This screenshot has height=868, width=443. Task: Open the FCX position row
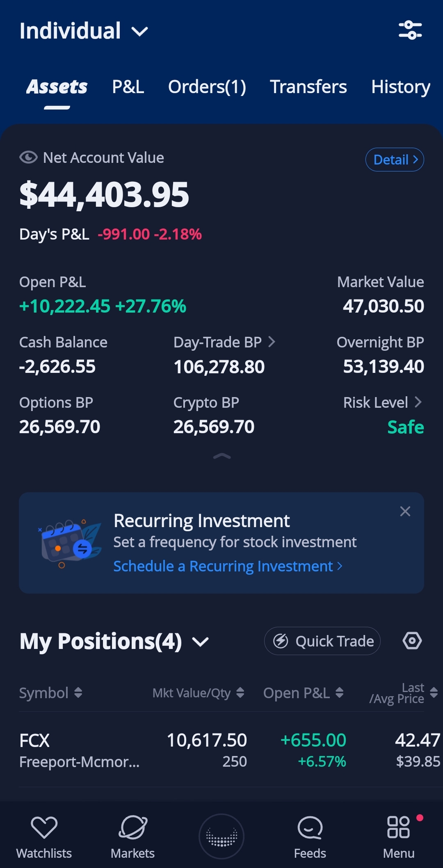(x=221, y=750)
